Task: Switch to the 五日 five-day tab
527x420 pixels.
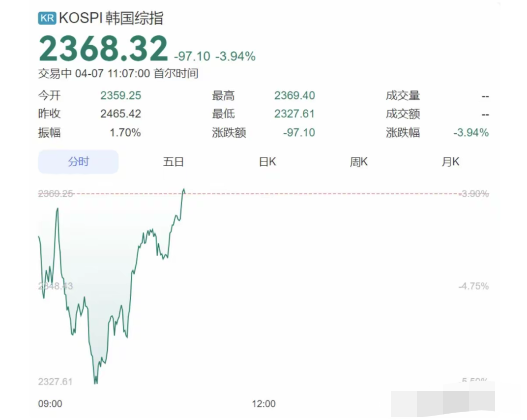Action: point(173,162)
